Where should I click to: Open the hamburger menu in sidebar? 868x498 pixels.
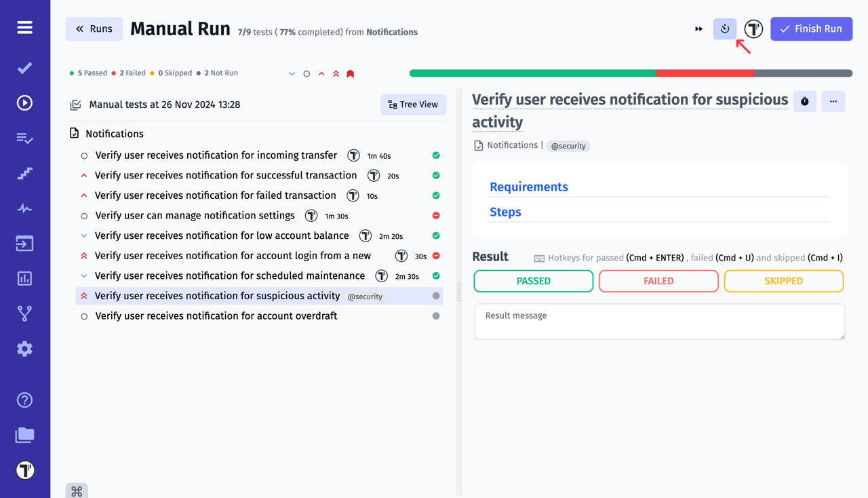(24, 28)
